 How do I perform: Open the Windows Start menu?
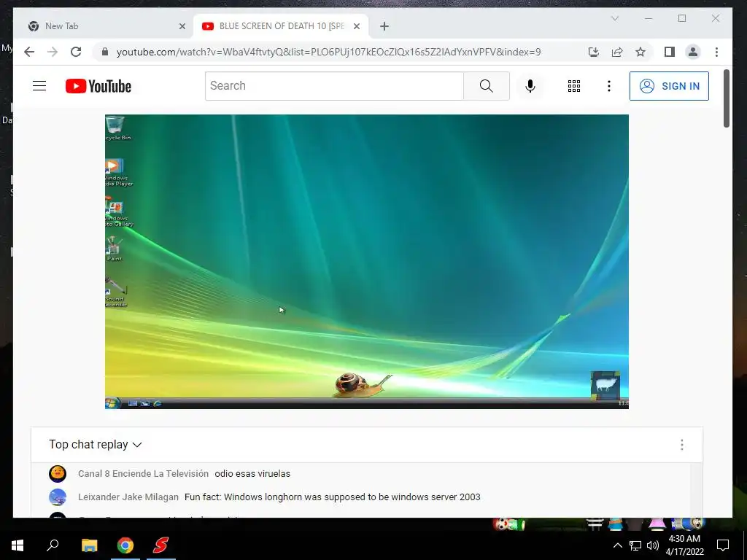[x=18, y=545]
